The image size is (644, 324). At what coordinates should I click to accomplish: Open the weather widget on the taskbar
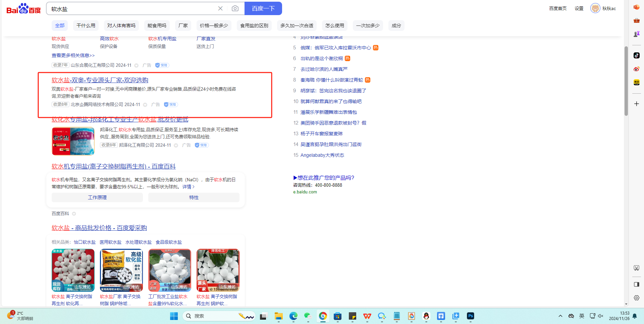click(20, 316)
